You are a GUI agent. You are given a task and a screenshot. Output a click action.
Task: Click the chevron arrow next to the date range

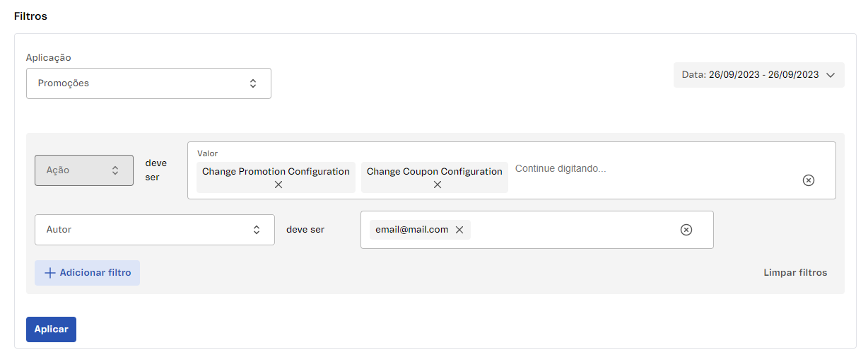pyautogui.click(x=831, y=75)
